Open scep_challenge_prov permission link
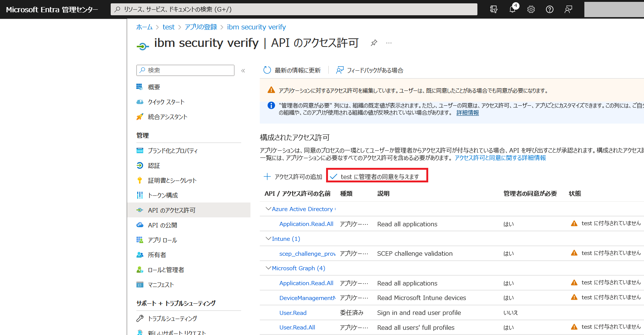The image size is (644, 335). 307,253
